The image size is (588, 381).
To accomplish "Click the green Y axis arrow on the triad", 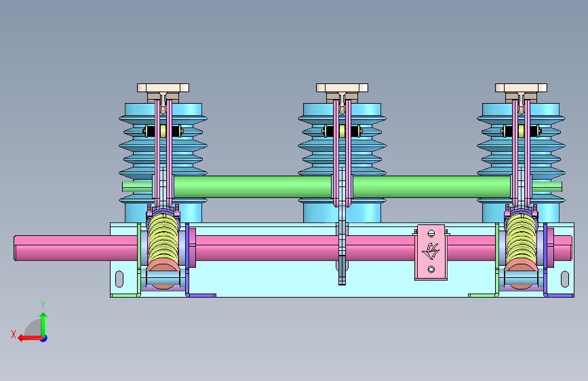I will tap(43, 323).
